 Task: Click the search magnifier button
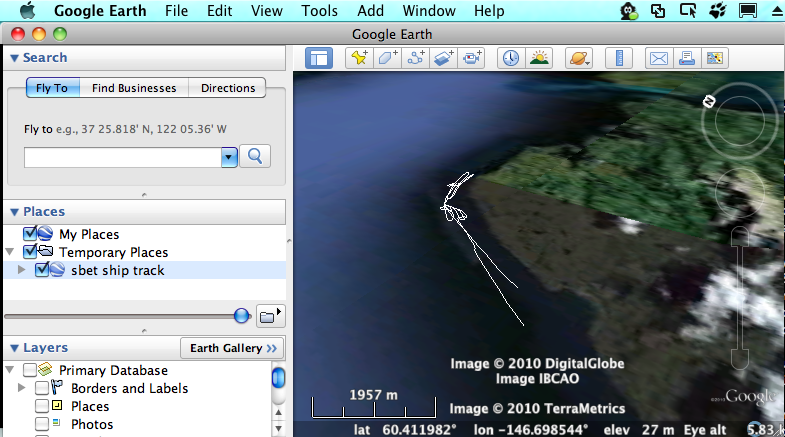click(x=255, y=157)
